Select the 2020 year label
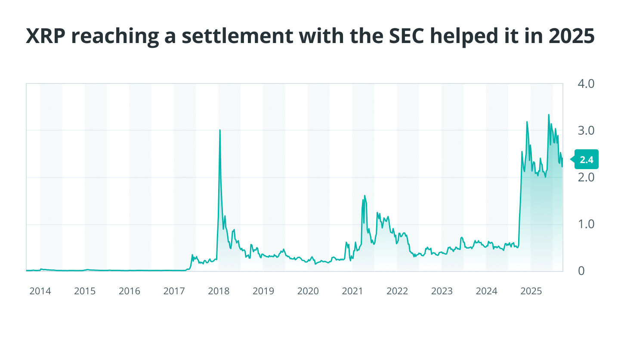Viewport: 624px width, 364px height. pos(308,291)
